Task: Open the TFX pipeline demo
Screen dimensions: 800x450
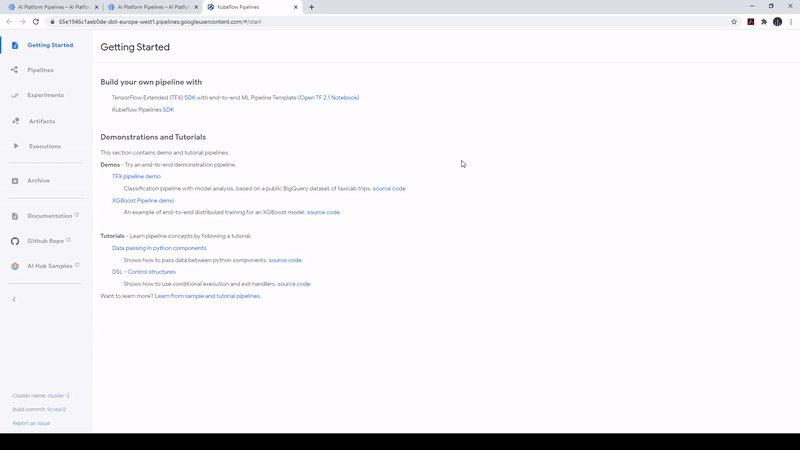Action: (x=136, y=177)
